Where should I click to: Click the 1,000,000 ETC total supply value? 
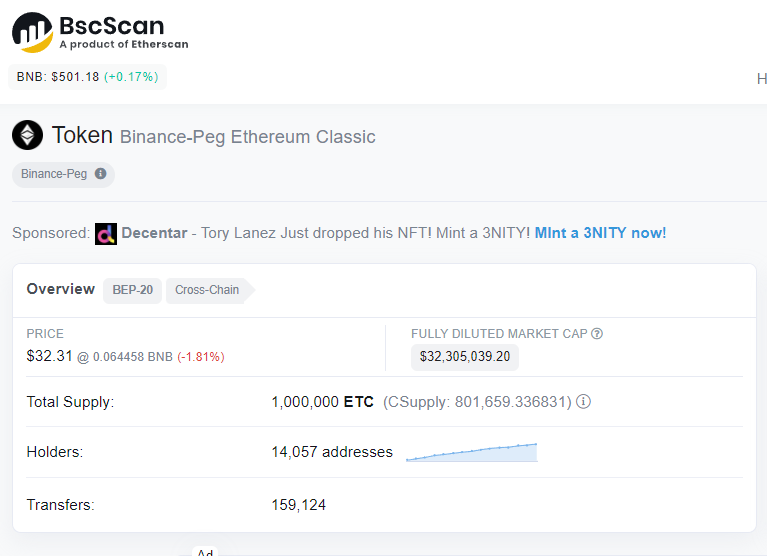pos(323,402)
